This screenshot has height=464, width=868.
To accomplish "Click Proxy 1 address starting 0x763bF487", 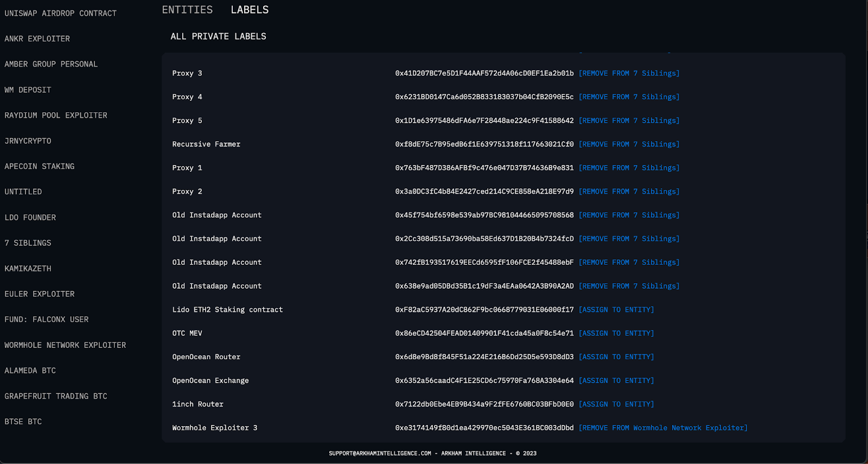I will click(x=484, y=168).
